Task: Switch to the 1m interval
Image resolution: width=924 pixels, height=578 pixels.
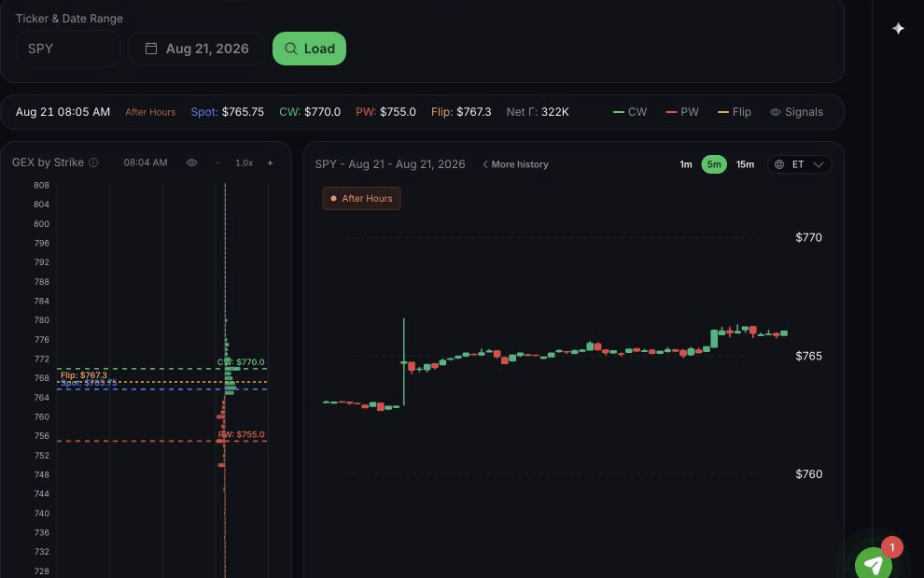Action: point(686,164)
